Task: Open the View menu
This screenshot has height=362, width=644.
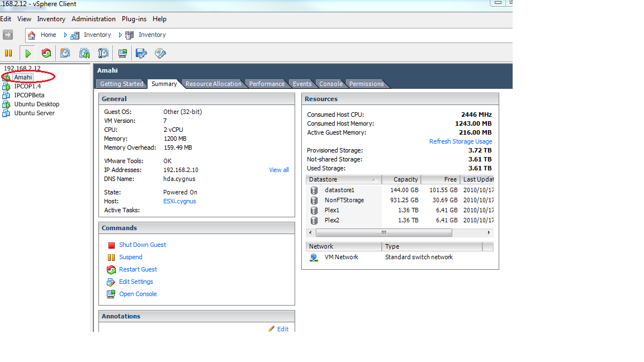Action: [x=24, y=19]
